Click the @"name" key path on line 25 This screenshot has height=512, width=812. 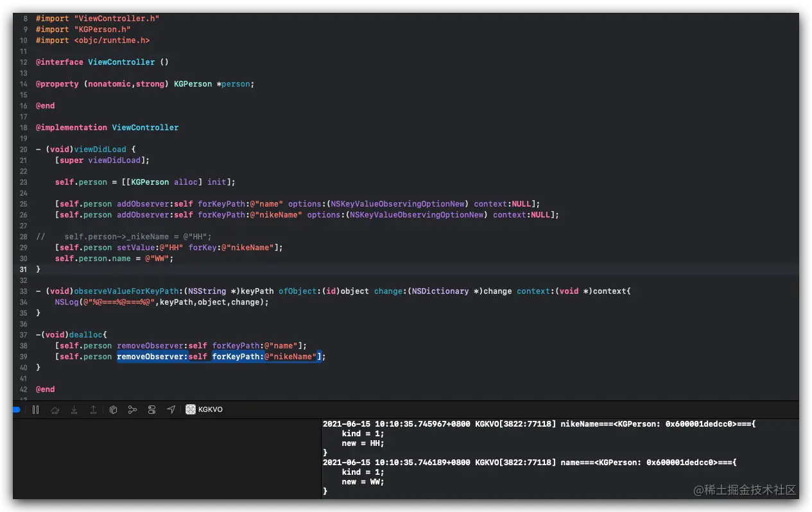(x=266, y=204)
